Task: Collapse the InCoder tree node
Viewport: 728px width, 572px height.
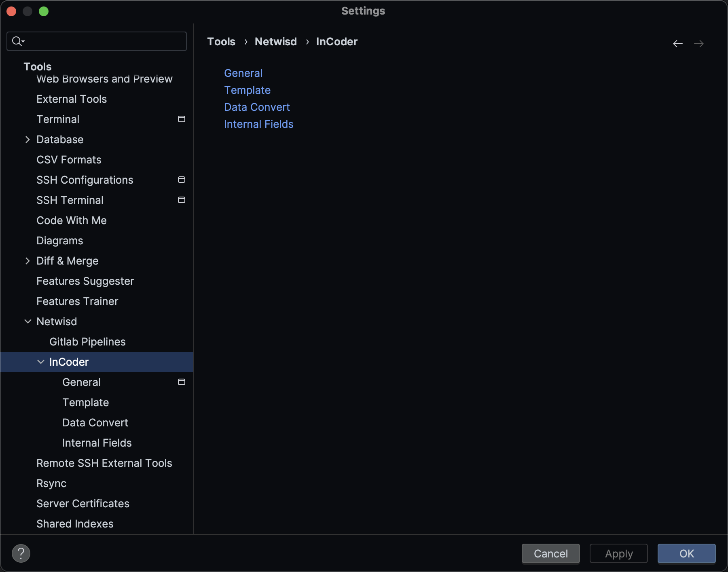Action: tap(40, 362)
